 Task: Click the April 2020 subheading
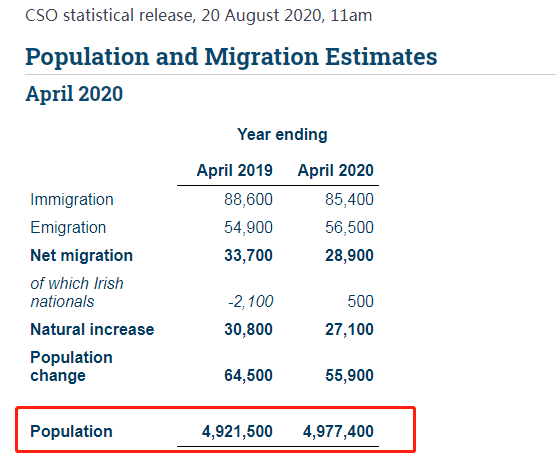coord(74,94)
